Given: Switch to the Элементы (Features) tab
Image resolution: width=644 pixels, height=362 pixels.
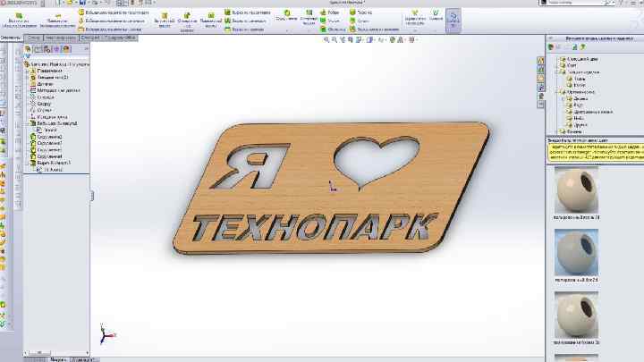Looking at the screenshot, I should point(11,38).
